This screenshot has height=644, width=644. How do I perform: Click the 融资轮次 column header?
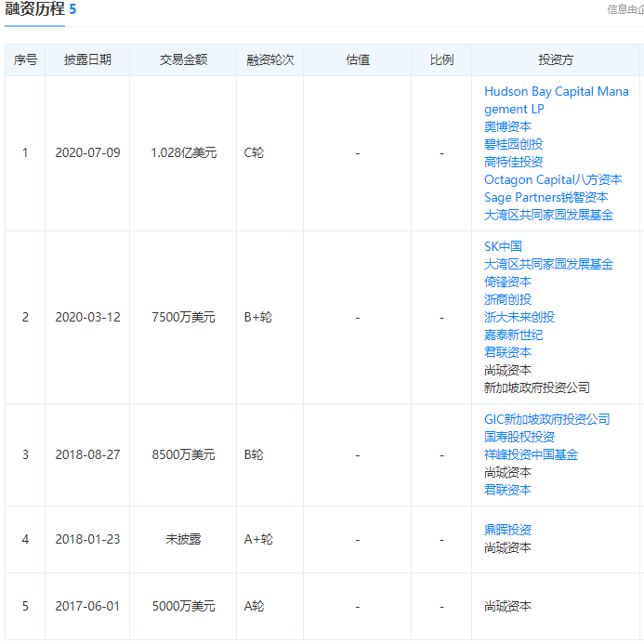(x=269, y=60)
